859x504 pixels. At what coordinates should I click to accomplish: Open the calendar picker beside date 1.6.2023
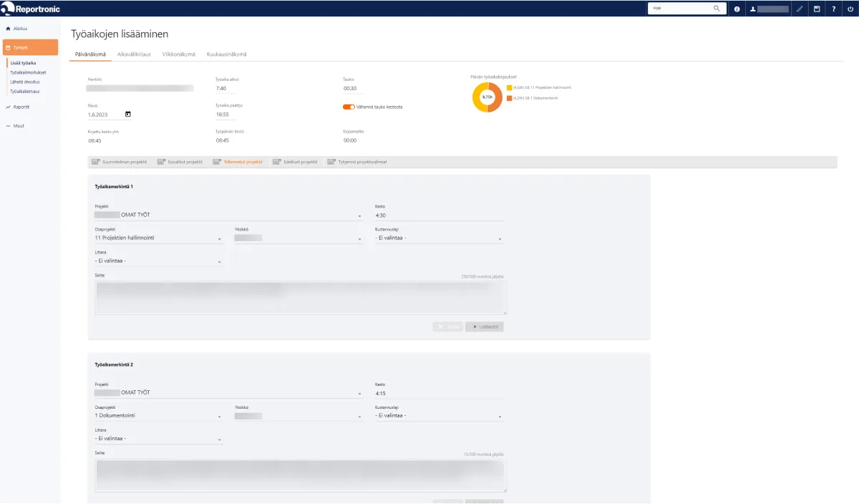(x=128, y=114)
